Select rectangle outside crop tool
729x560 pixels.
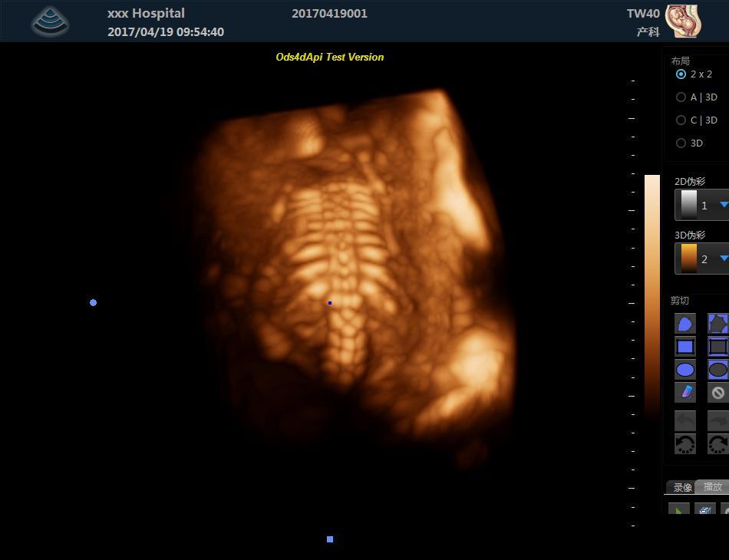tap(717, 347)
